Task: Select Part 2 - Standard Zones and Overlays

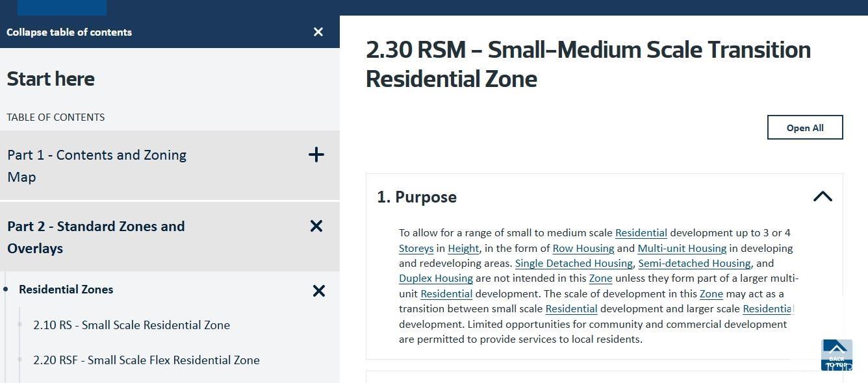Action: [96, 237]
